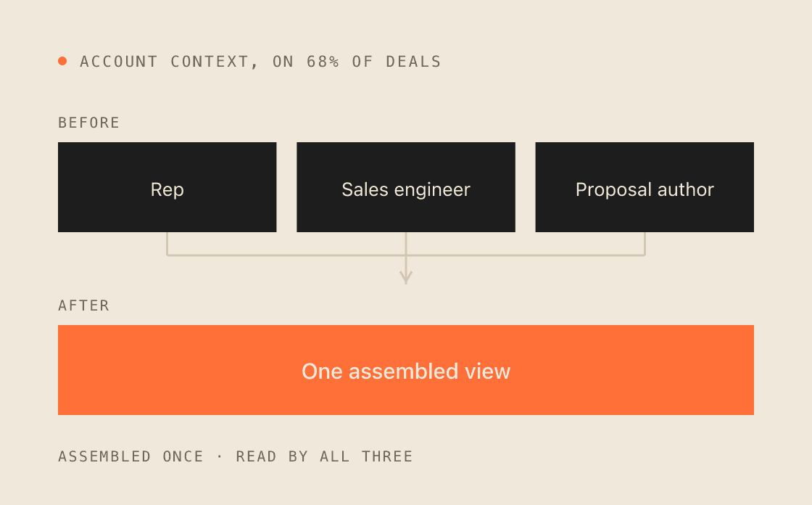The width and height of the screenshot is (812, 505).
Task: Click the 68% figure in the heading
Action: click(x=323, y=62)
